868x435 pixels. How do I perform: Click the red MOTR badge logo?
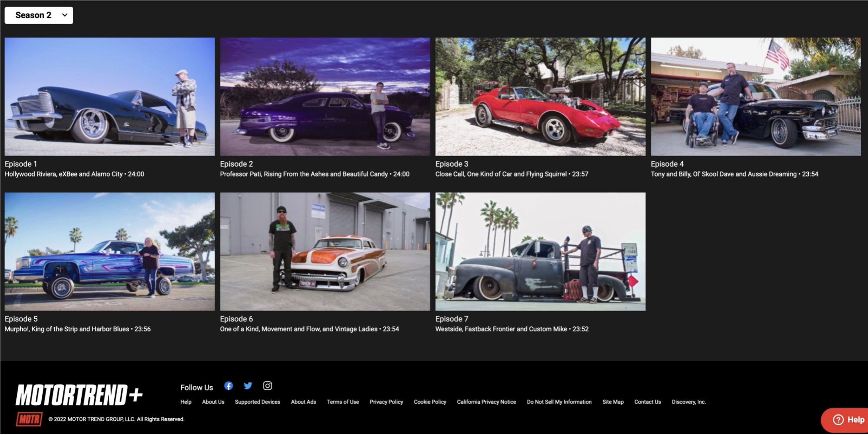(29, 419)
